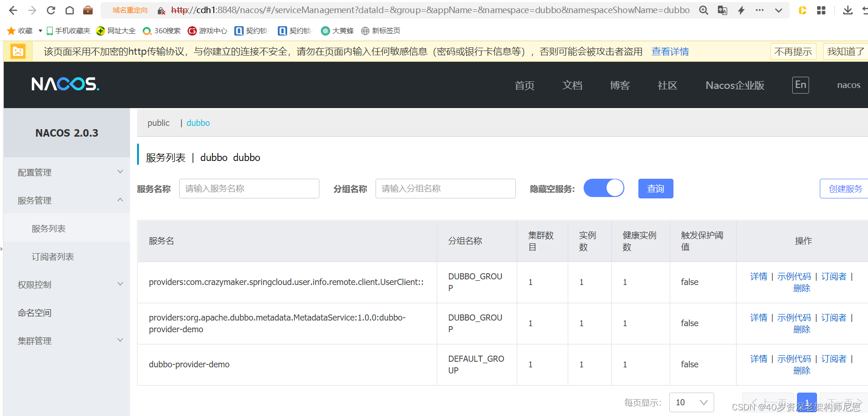Open 示例代码 for the MetadataService row
This screenshot has height=416, width=868.
794,318
